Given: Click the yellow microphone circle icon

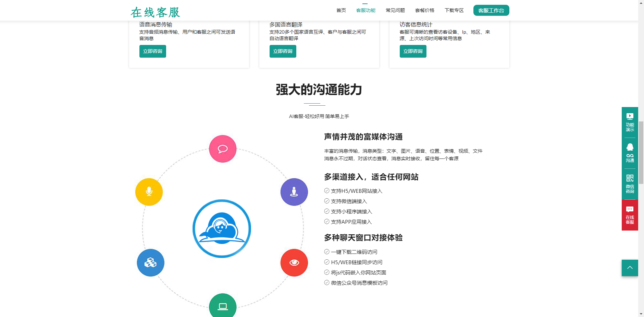Looking at the screenshot, I should pyautogui.click(x=149, y=192).
